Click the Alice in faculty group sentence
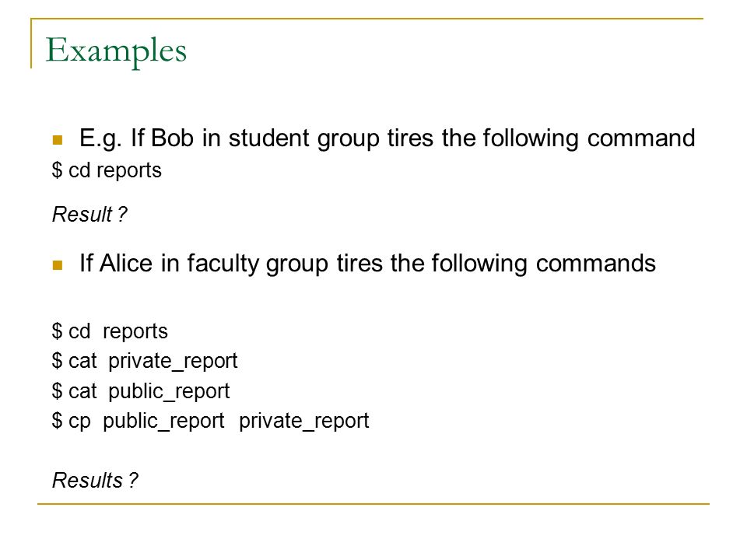The width and height of the screenshot is (747, 560). tap(367, 264)
